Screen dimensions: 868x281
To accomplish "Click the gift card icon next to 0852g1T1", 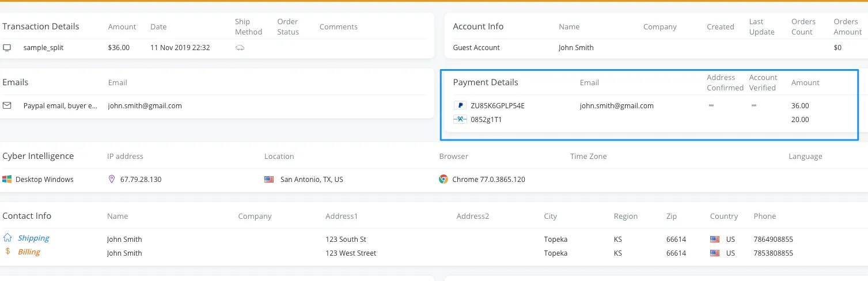I will [x=460, y=120].
